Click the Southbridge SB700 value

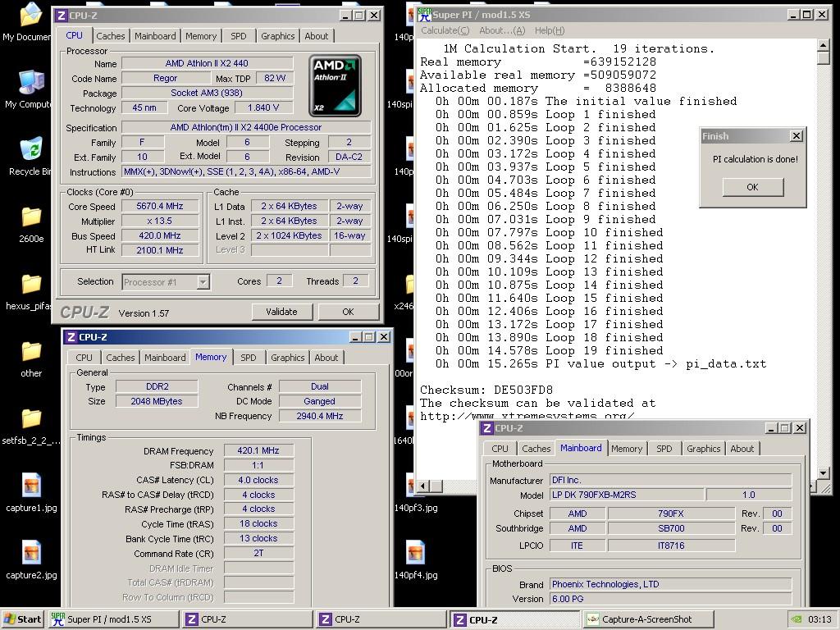coord(671,528)
